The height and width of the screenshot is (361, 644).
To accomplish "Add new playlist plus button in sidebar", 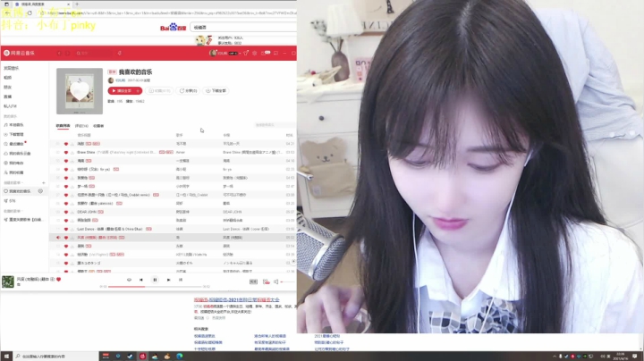I will coord(44,182).
